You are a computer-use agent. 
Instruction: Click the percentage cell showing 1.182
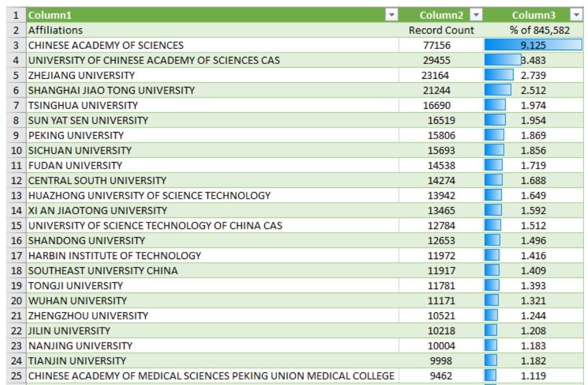click(x=533, y=361)
